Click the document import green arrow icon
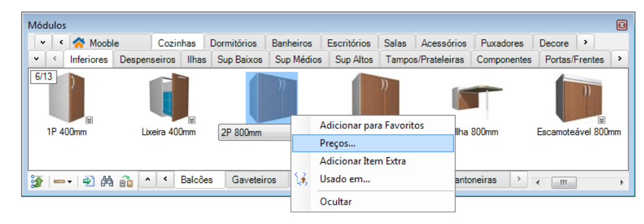Image resolution: width=644 pixels, height=224 pixels. click(x=89, y=181)
